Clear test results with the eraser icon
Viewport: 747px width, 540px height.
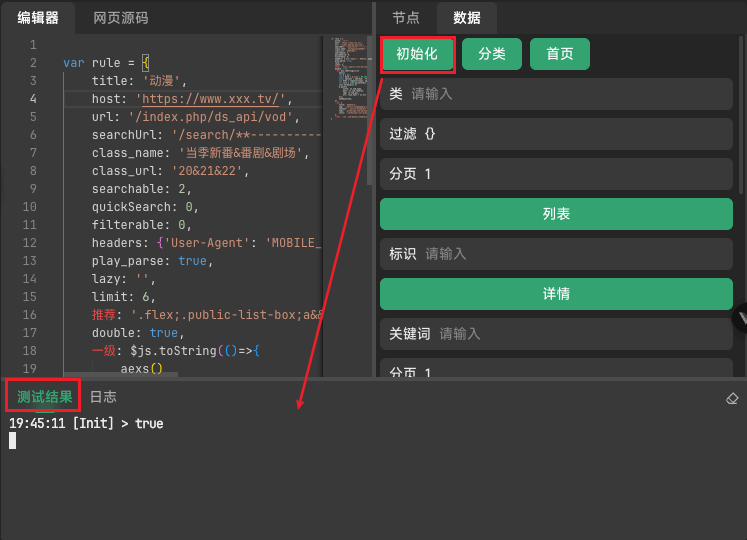pos(732,398)
